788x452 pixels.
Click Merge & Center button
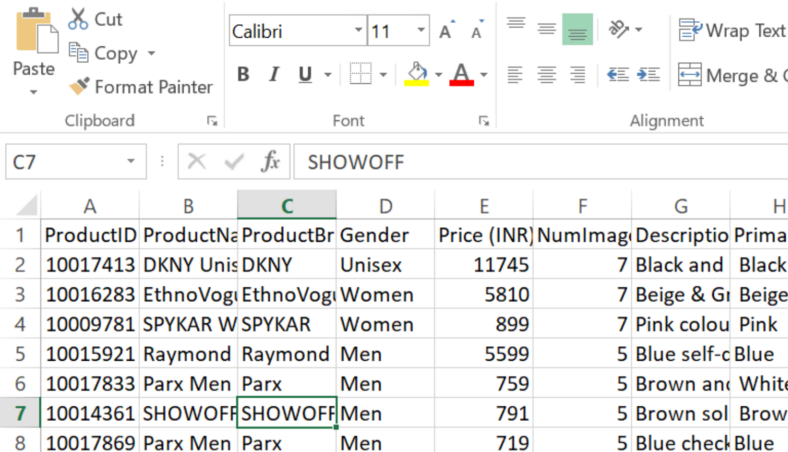pyautogui.click(x=732, y=75)
